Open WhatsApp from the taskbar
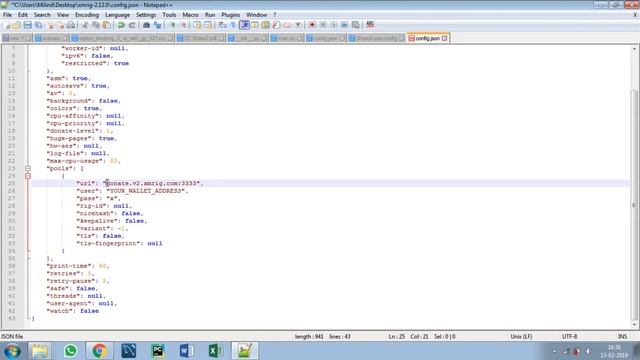Viewport: 640px width, 360px height. [70, 351]
